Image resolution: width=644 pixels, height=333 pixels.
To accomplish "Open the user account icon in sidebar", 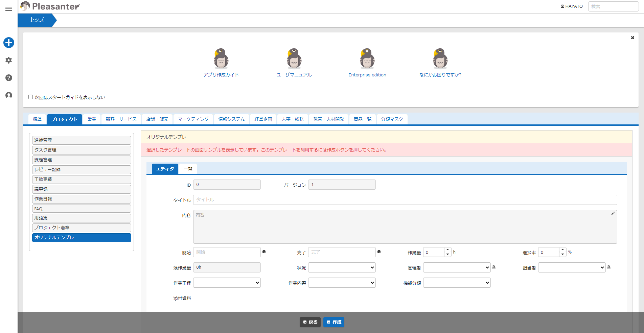I will pos(9,95).
